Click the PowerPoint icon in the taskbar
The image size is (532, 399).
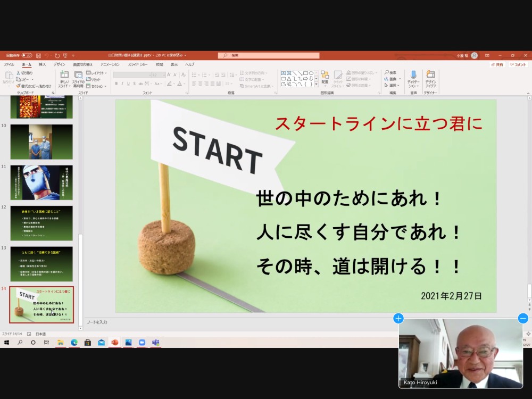pyautogui.click(x=115, y=342)
